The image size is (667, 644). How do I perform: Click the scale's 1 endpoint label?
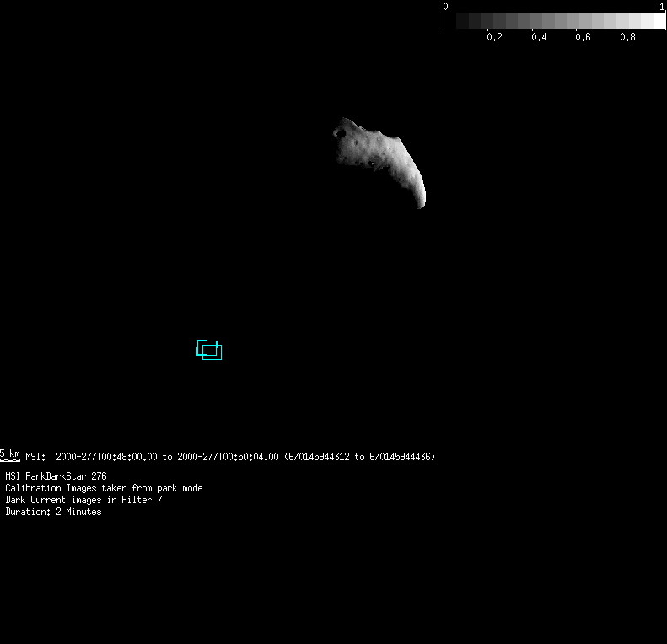(x=662, y=7)
